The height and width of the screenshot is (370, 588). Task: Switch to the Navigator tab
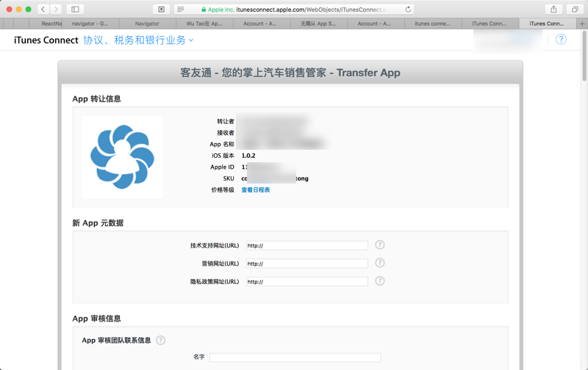(x=147, y=23)
